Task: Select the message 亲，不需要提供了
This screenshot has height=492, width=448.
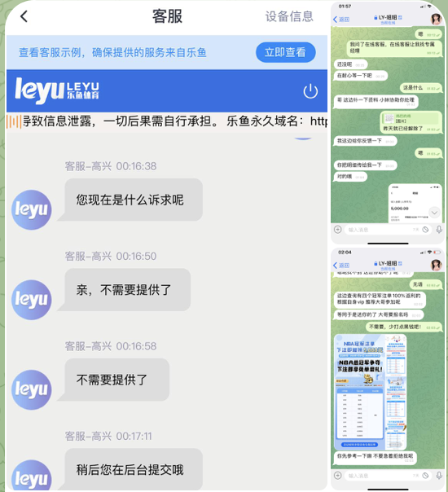Action: point(124,290)
